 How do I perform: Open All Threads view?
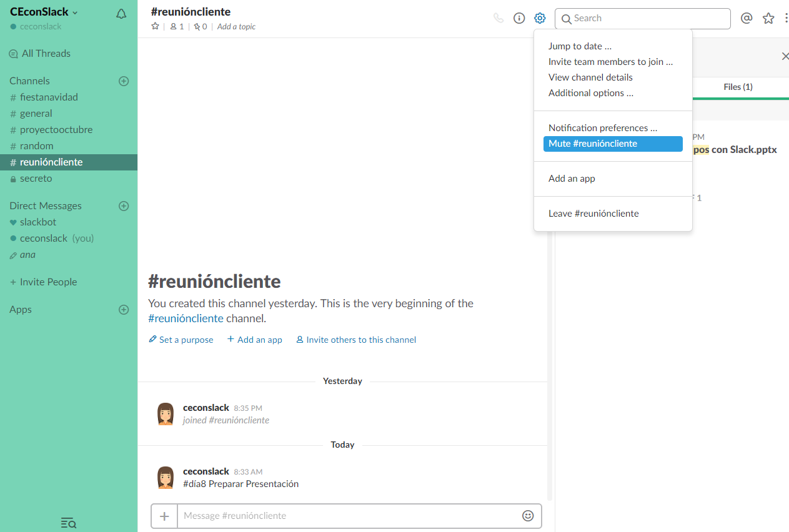tap(40, 54)
